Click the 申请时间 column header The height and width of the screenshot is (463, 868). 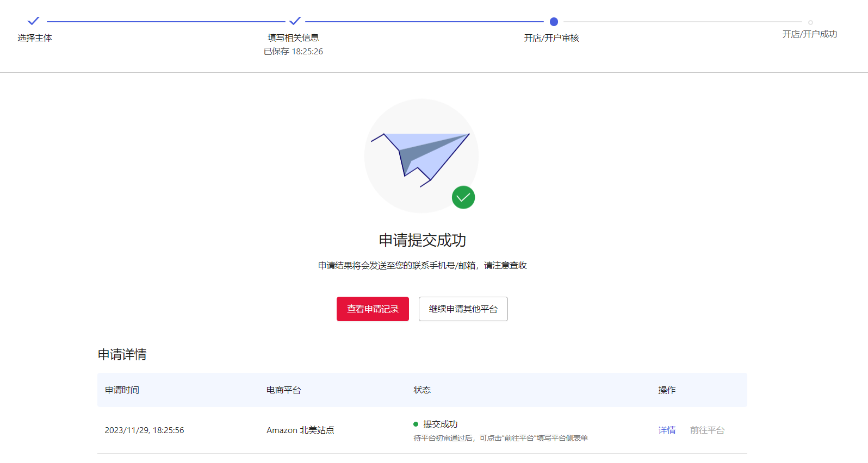(x=122, y=390)
